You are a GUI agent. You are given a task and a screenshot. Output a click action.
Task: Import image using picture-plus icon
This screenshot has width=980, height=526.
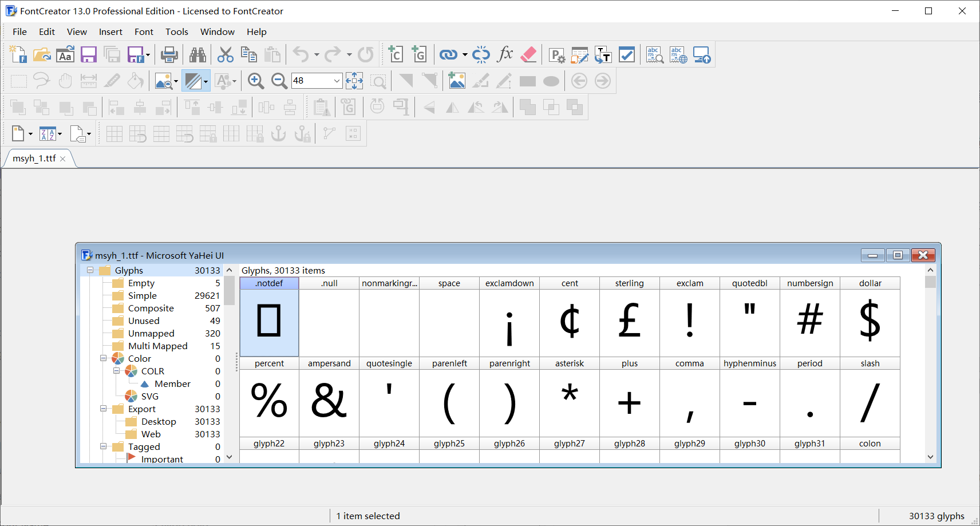tap(456, 81)
